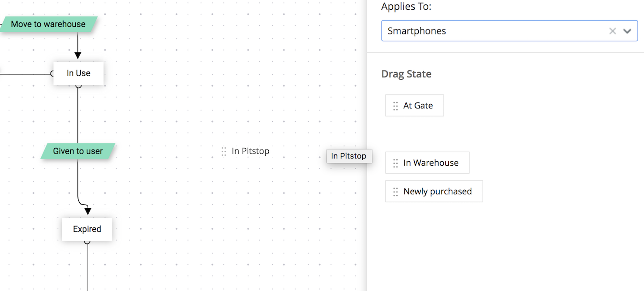Viewport: 644px width, 291px height.
Task: Pick the Newly purchased state chip
Action: [x=438, y=192]
